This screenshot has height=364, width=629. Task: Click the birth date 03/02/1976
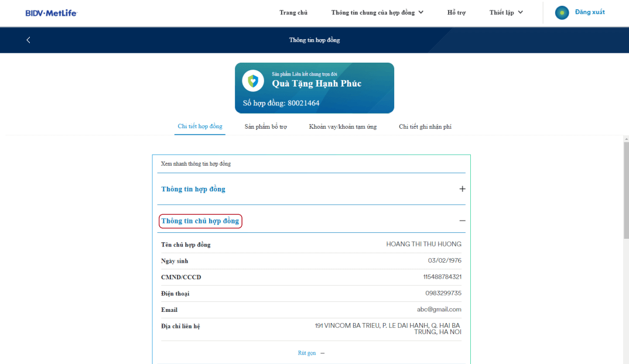pos(445,260)
